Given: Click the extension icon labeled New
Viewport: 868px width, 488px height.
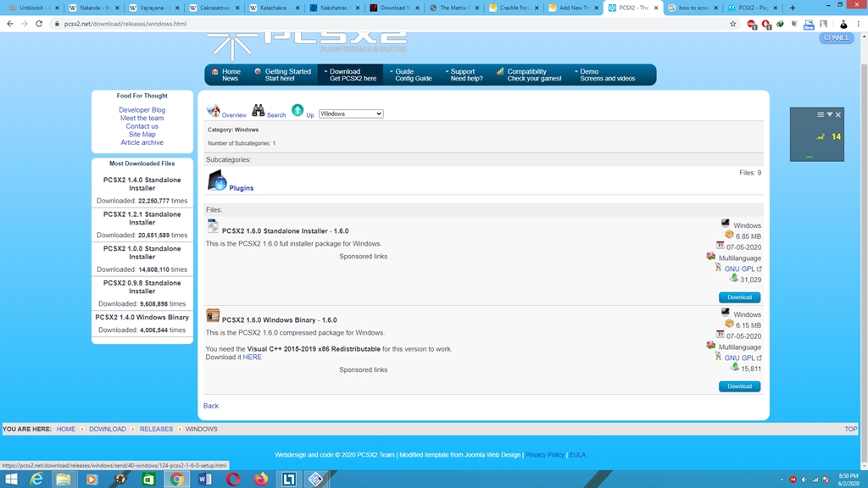Looking at the screenshot, I should click(x=809, y=24).
